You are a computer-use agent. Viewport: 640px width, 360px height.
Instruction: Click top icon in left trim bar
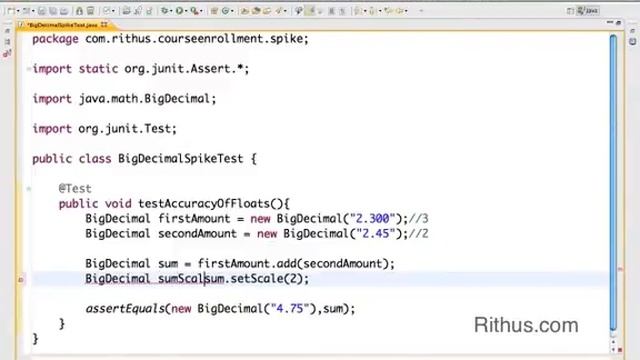[x=7, y=31]
